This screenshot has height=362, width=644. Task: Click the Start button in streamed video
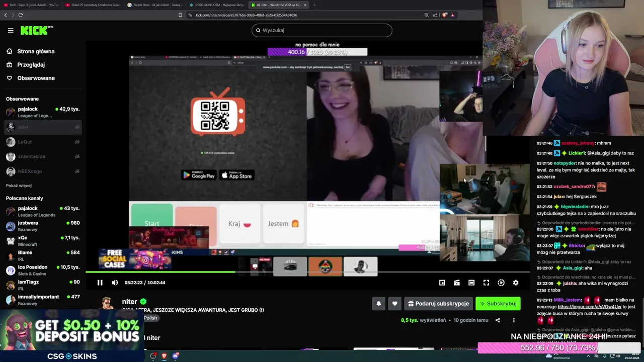click(x=152, y=223)
